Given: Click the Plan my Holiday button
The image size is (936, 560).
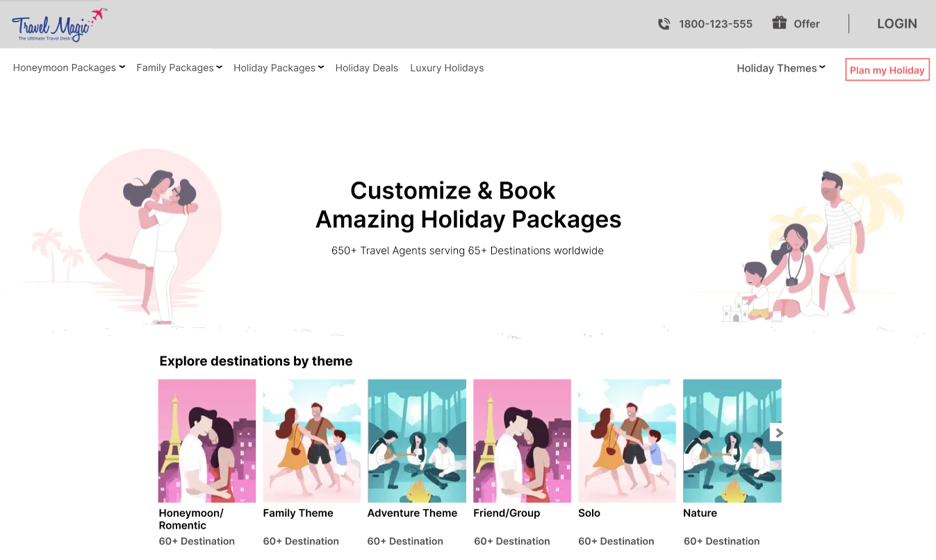Looking at the screenshot, I should point(887,69).
